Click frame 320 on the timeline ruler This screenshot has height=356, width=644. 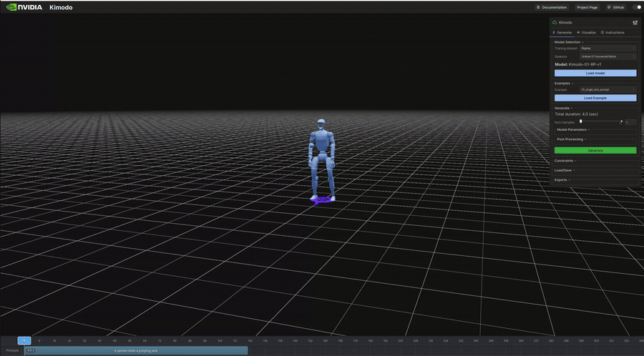point(626,341)
